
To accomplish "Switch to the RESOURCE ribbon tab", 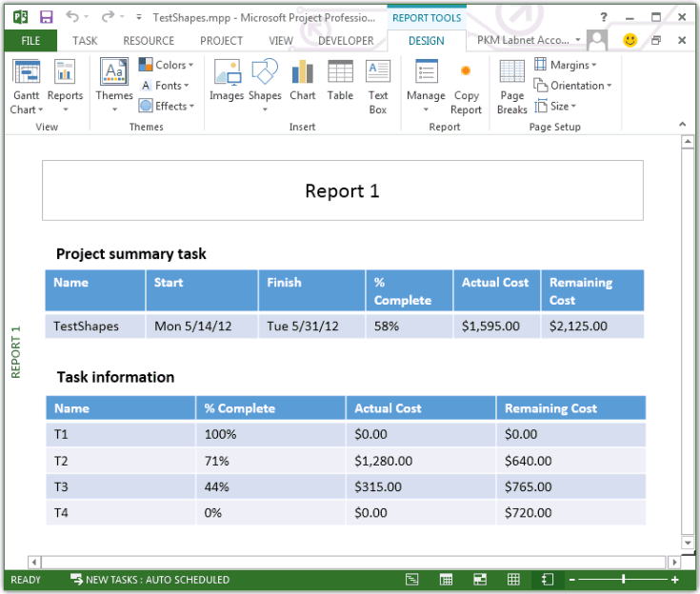I will click(149, 41).
